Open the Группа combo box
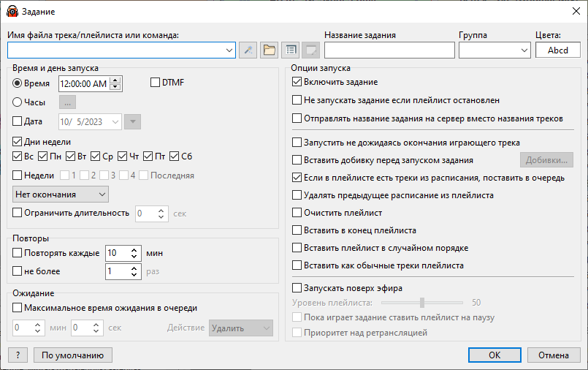The image size is (588, 370). 495,50
